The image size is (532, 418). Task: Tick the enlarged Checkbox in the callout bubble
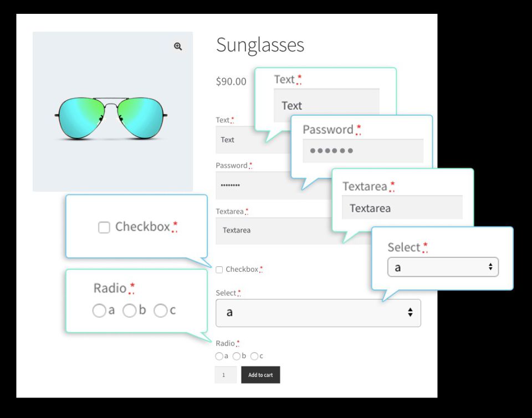(104, 228)
